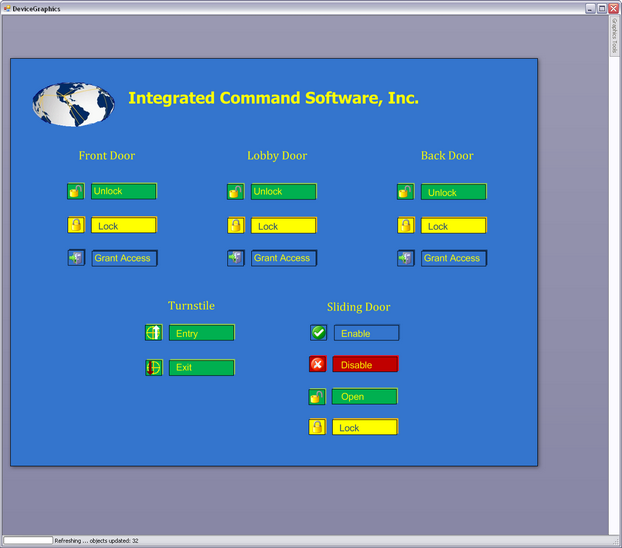
Task: Click the Front Door unlock padlock icon
Action: 76,191
